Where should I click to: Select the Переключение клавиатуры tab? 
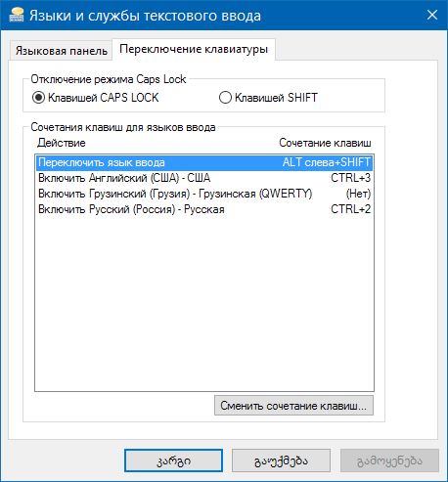click(x=194, y=49)
